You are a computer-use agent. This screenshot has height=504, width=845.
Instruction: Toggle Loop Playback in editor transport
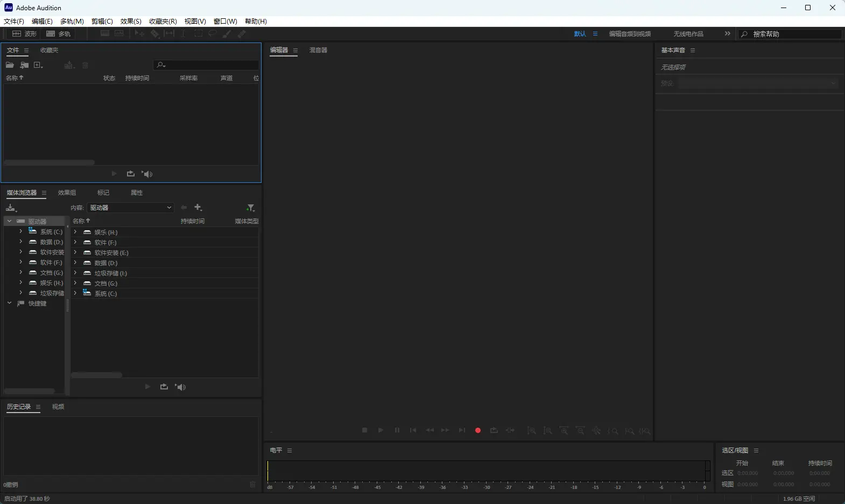494,430
